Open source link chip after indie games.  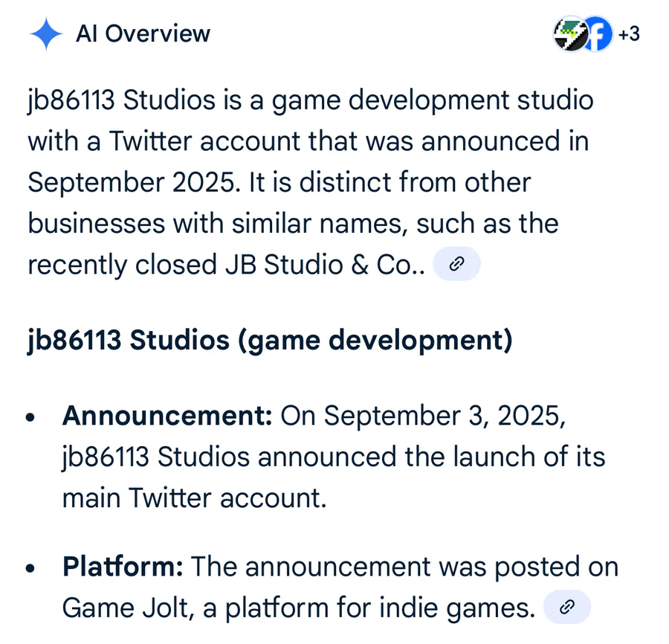coord(567,606)
